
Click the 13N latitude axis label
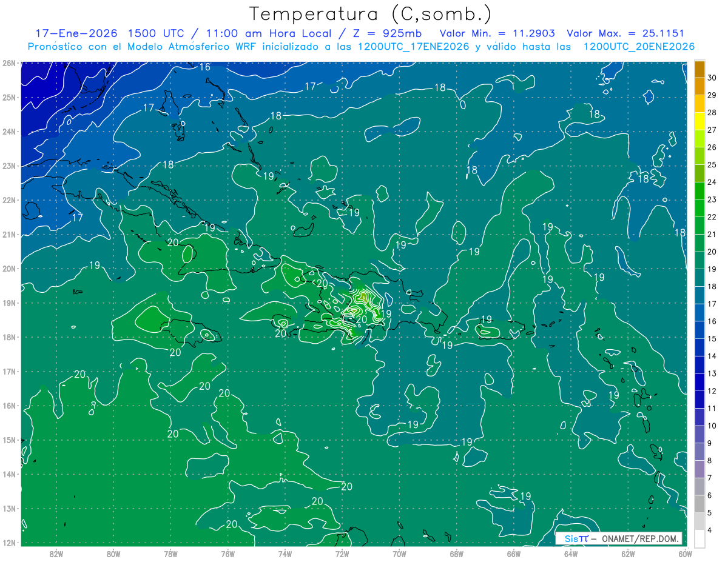(x=8, y=508)
